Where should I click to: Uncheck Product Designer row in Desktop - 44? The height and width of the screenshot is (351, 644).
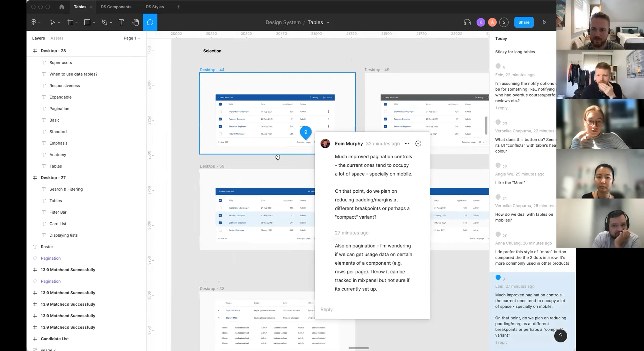[220, 119]
